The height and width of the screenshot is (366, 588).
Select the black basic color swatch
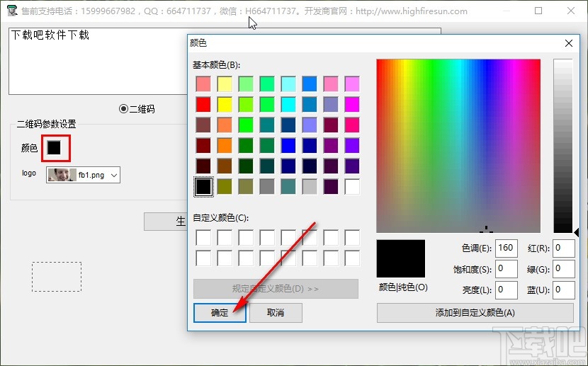click(203, 187)
